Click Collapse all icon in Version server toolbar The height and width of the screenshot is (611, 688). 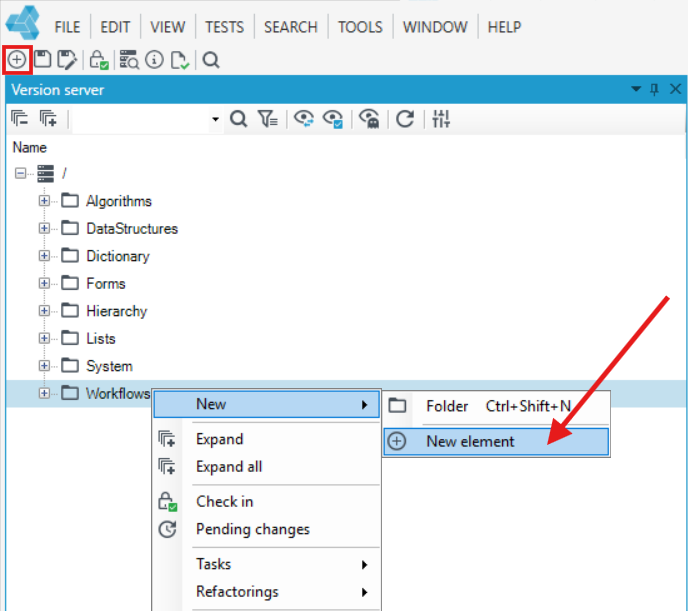tap(20, 118)
